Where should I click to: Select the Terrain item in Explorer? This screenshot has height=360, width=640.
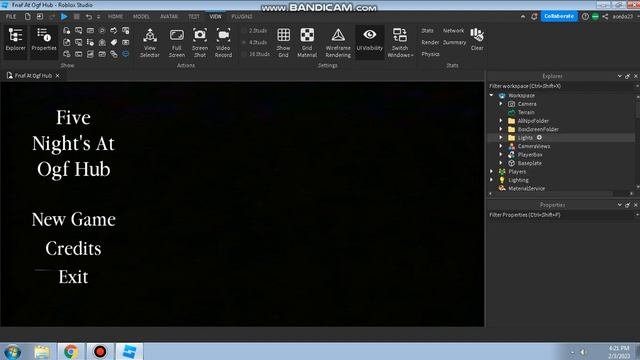pyautogui.click(x=526, y=112)
